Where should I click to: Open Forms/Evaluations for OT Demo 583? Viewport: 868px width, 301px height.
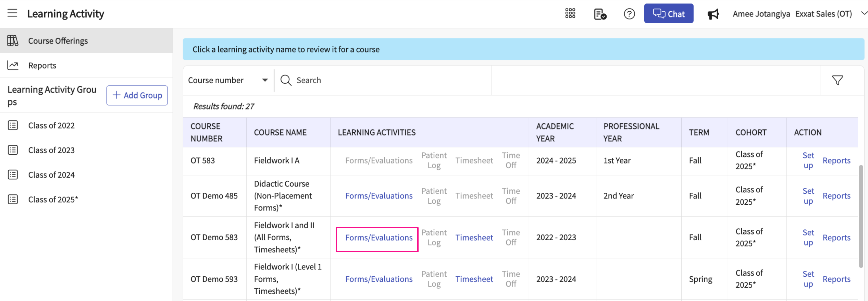point(379,238)
